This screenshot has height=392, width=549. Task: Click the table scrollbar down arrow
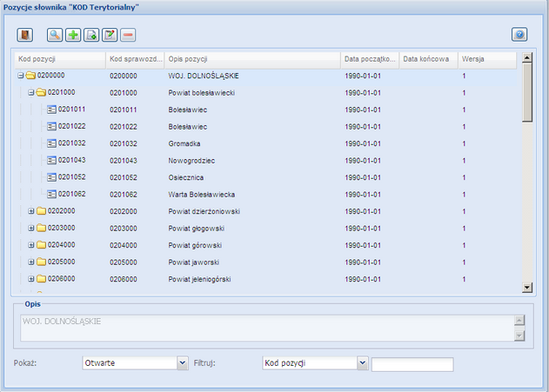(526, 287)
